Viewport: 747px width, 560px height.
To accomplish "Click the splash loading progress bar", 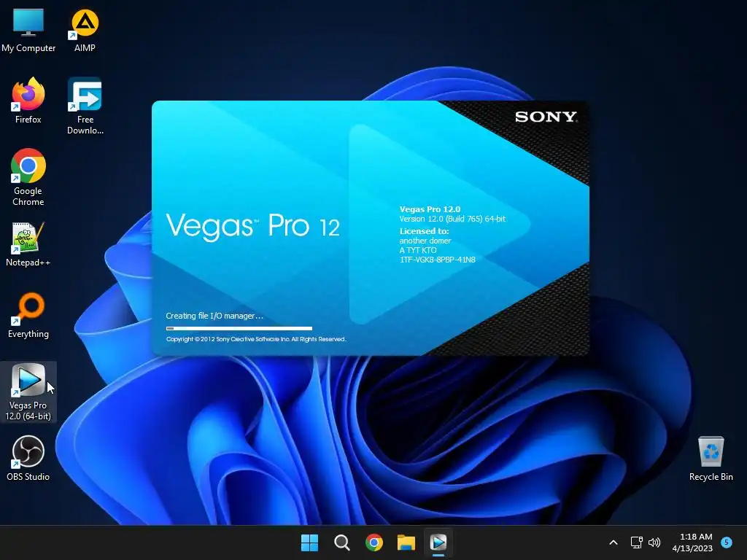I will (x=239, y=328).
